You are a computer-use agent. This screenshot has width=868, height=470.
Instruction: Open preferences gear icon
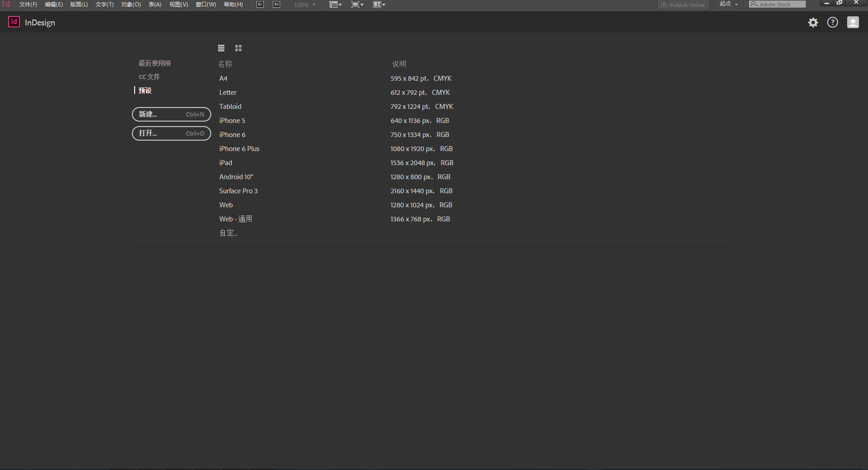(x=813, y=23)
